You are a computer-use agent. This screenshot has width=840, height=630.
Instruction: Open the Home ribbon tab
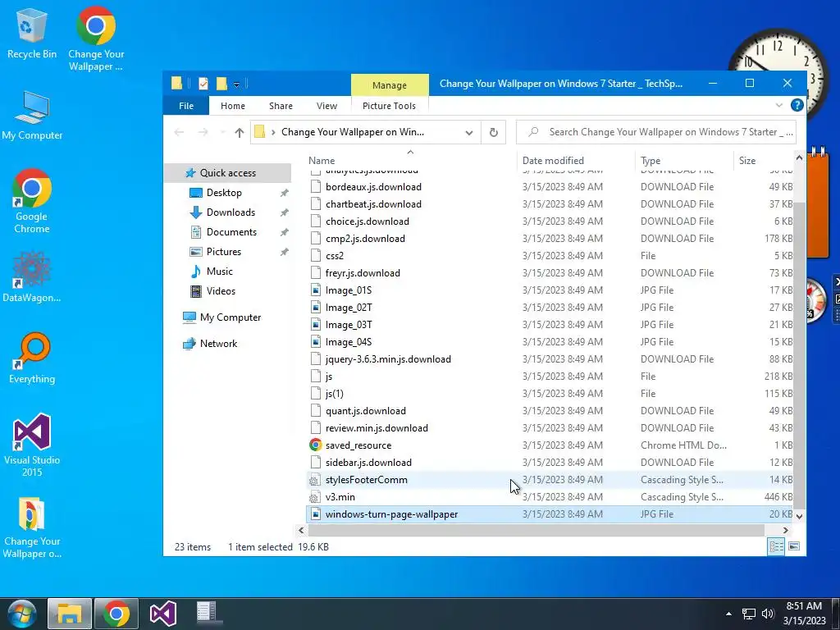point(232,106)
